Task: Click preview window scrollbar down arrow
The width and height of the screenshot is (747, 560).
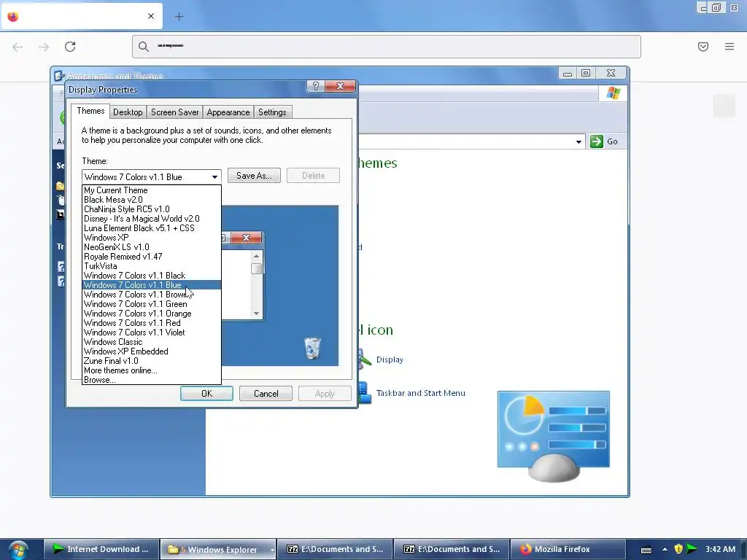Action: (256, 314)
